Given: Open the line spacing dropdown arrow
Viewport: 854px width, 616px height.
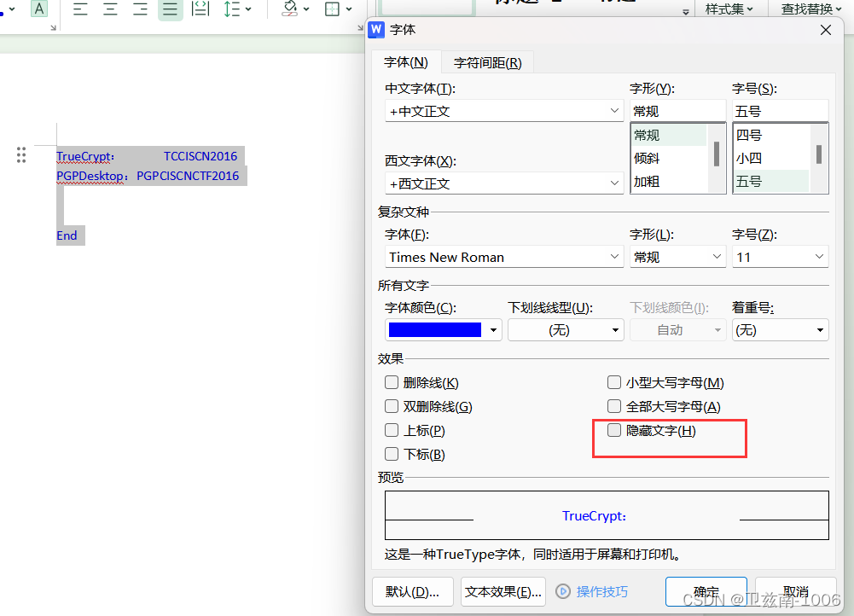Looking at the screenshot, I should click(248, 9).
